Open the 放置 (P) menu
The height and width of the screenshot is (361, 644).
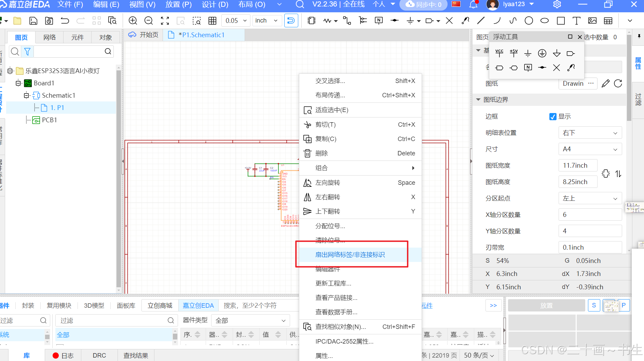point(178,4)
